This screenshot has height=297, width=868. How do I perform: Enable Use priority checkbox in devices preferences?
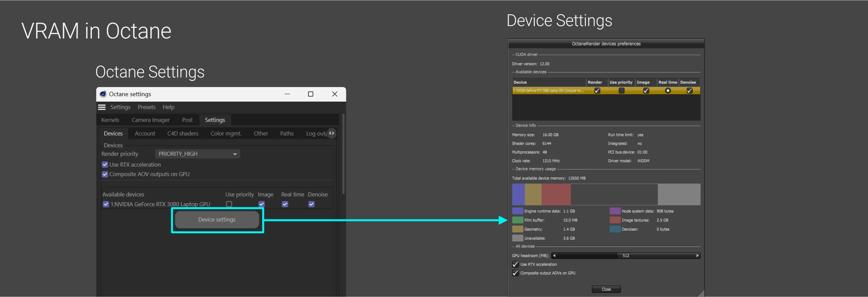coord(621,91)
